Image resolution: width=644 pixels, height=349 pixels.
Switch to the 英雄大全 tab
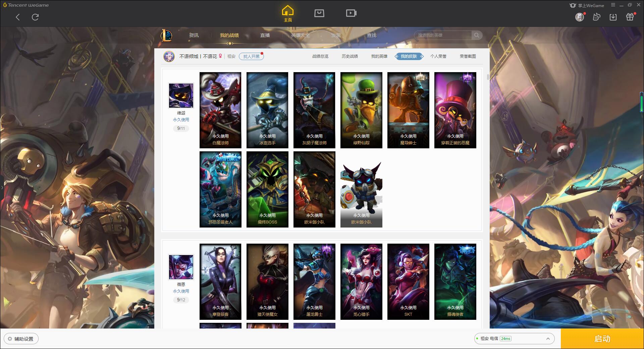(x=301, y=35)
